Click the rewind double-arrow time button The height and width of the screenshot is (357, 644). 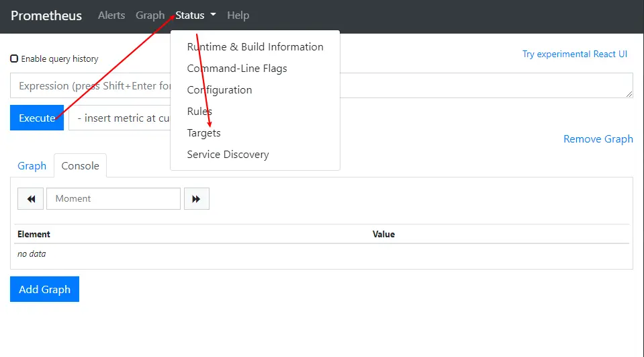[30, 199]
